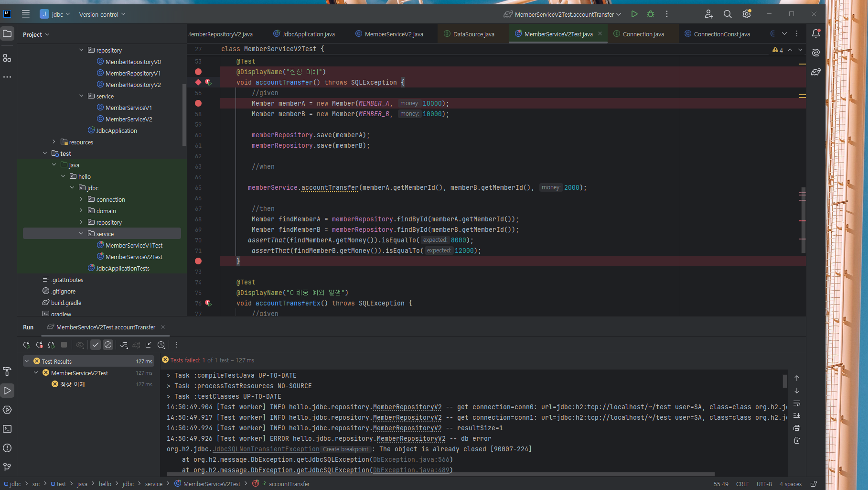Image resolution: width=868 pixels, height=490 pixels.
Task: Toggle show passed tests checkmark
Action: tap(96, 345)
